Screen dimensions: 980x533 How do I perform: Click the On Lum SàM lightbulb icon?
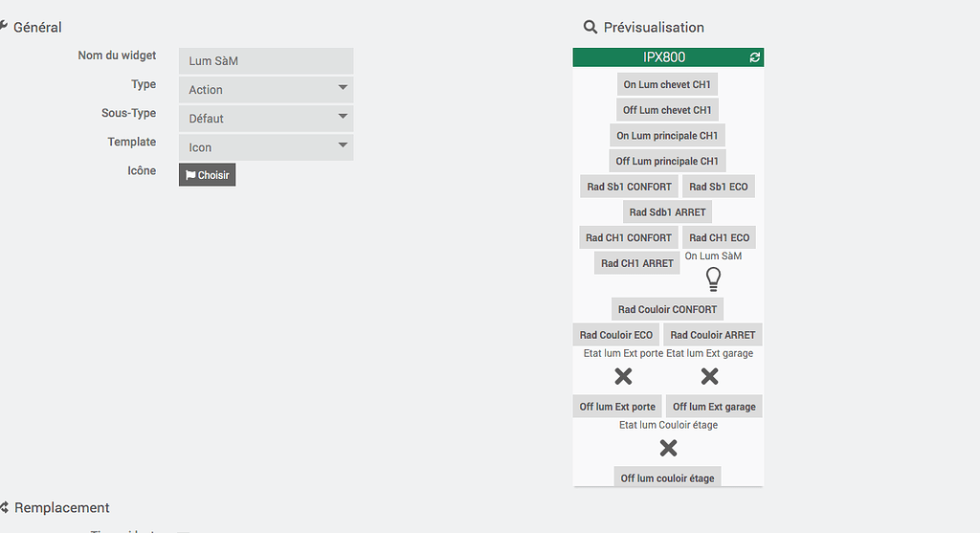point(713,278)
